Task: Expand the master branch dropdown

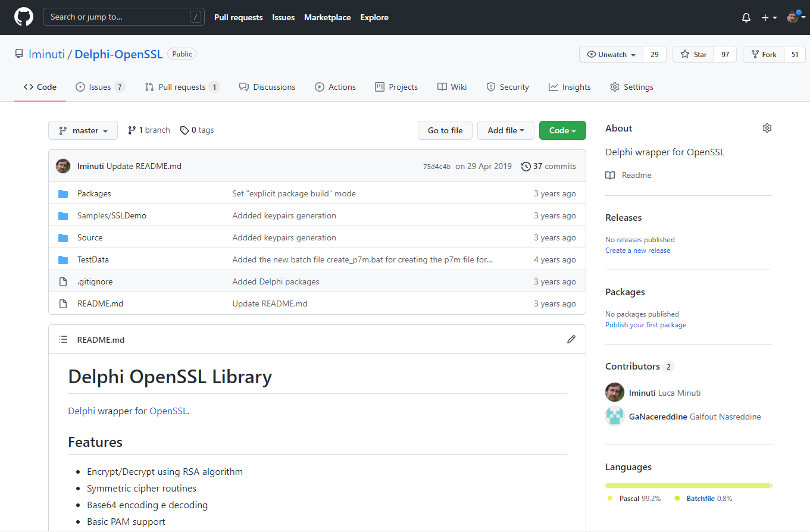Action: pos(83,130)
